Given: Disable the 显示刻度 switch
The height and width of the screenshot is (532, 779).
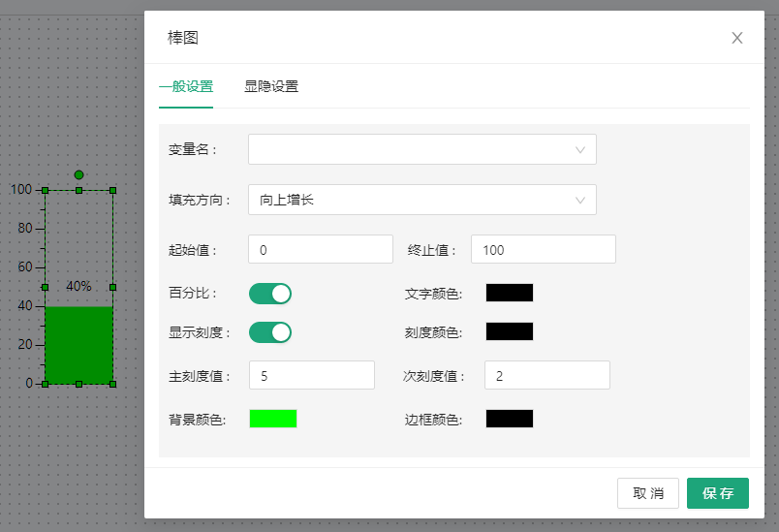Looking at the screenshot, I should (270, 332).
